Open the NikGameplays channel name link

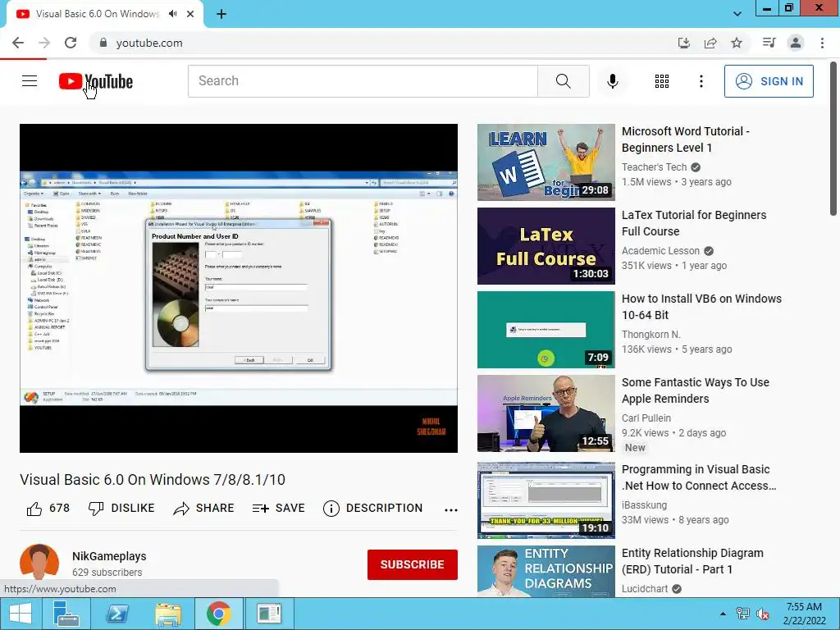pyautogui.click(x=109, y=556)
